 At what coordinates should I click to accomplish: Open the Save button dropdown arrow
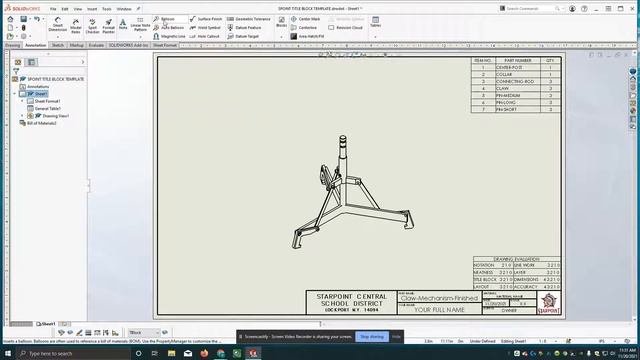coord(30,19)
